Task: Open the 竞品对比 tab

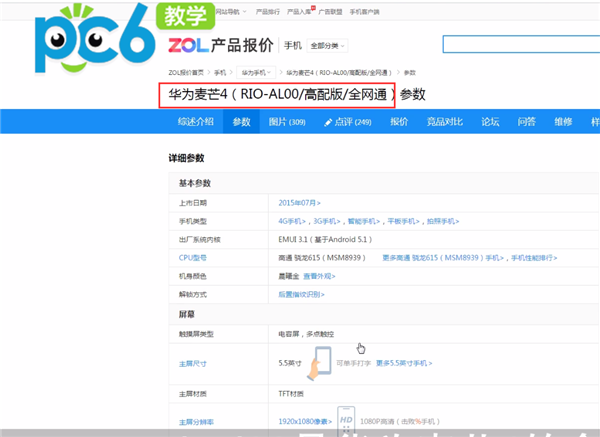Action: coord(445,122)
